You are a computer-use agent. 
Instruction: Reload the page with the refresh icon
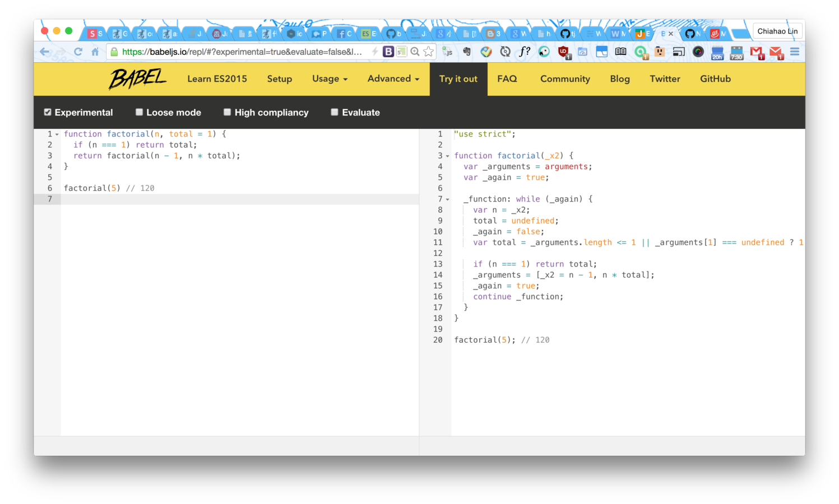point(78,52)
